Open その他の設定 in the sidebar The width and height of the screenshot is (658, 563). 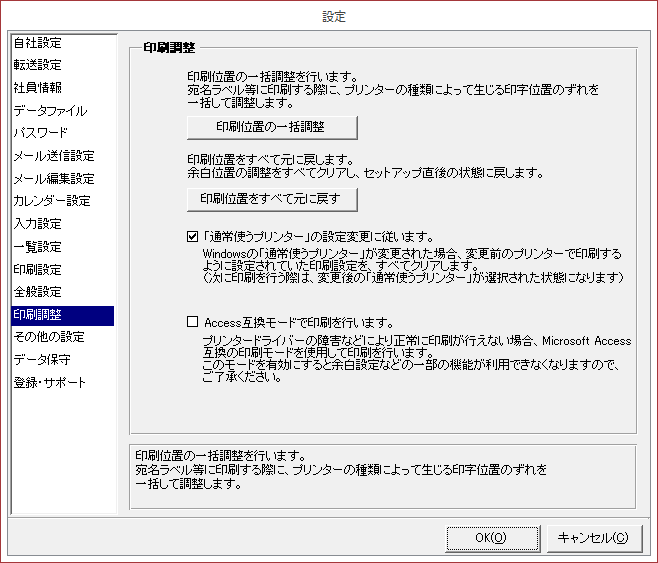pyautogui.click(x=63, y=337)
